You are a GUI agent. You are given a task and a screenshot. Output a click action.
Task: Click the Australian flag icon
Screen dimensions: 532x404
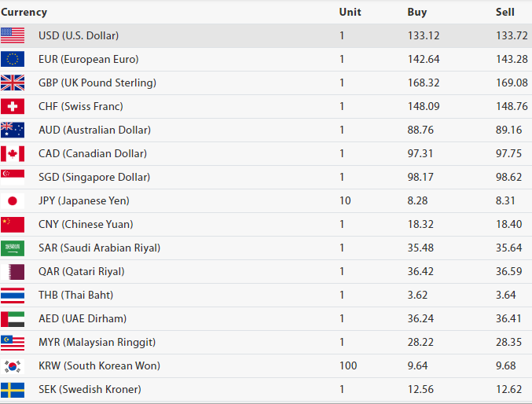[x=13, y=130]
